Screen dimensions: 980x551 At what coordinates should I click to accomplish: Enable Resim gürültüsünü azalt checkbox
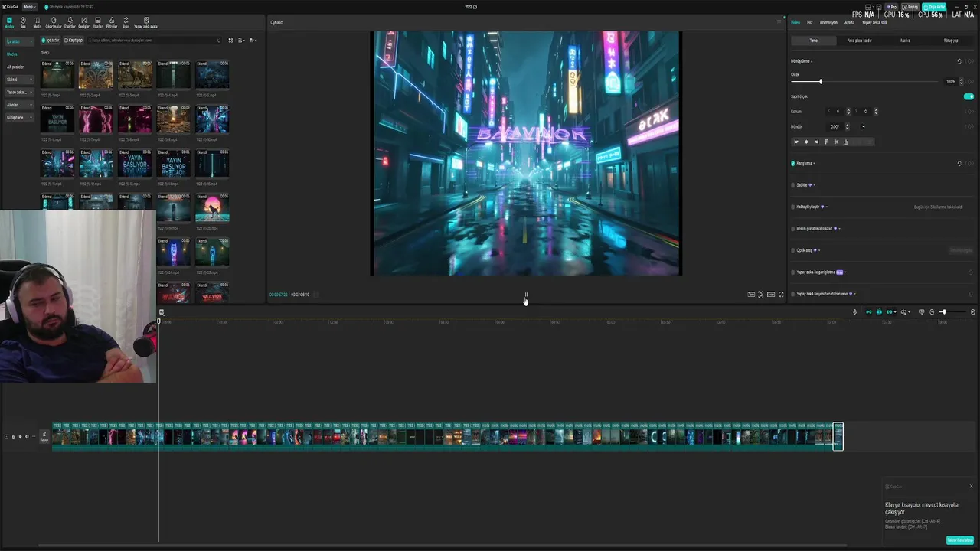pyautogui.click(x=793, y=228)
